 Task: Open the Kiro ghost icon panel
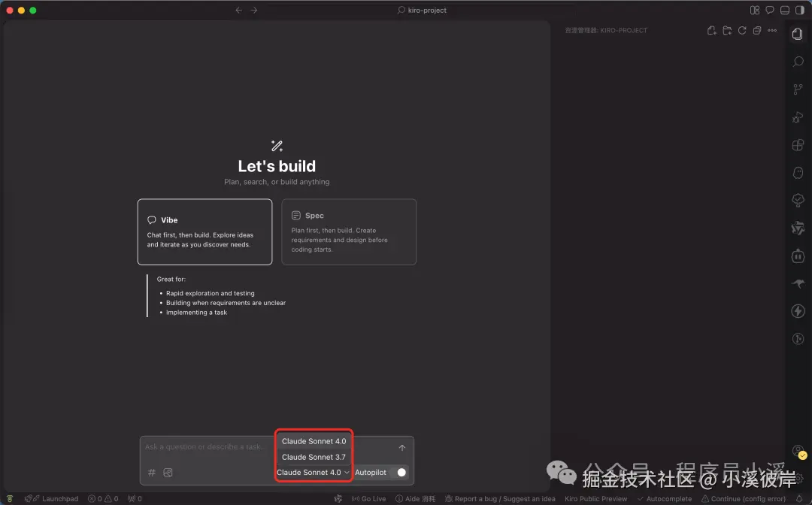tap(798, 173)
